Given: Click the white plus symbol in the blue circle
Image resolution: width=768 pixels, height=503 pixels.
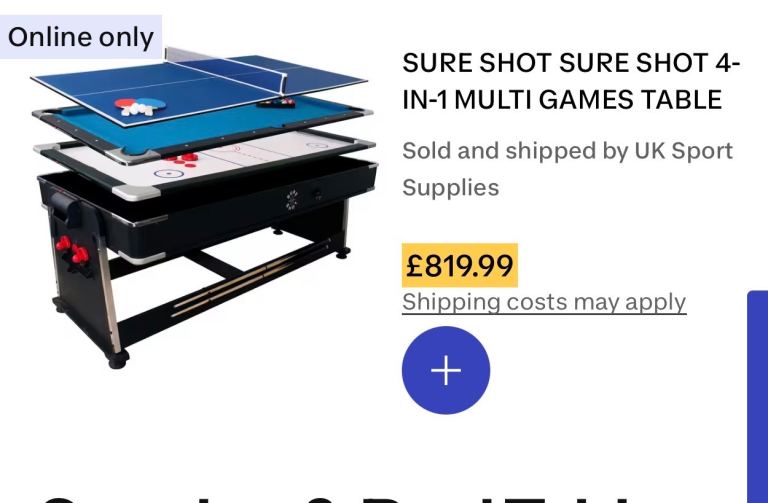Looking at the screenshot, I should [446, 370].
